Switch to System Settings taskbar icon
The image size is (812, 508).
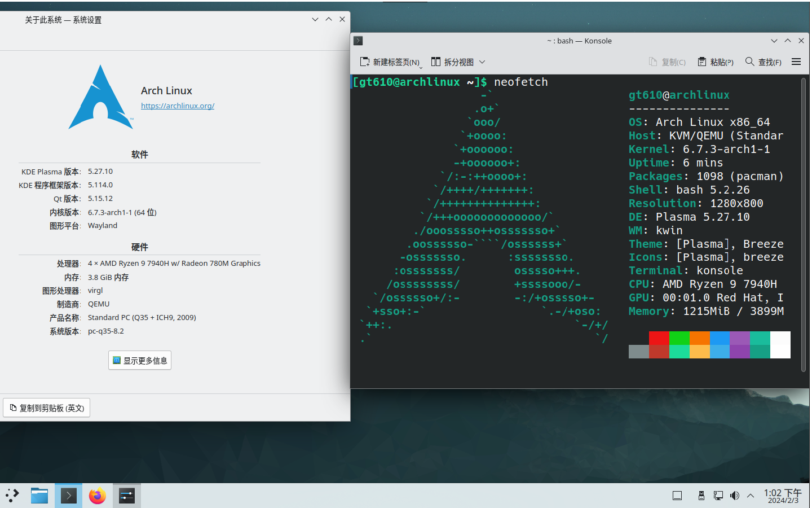pos(126,496)
